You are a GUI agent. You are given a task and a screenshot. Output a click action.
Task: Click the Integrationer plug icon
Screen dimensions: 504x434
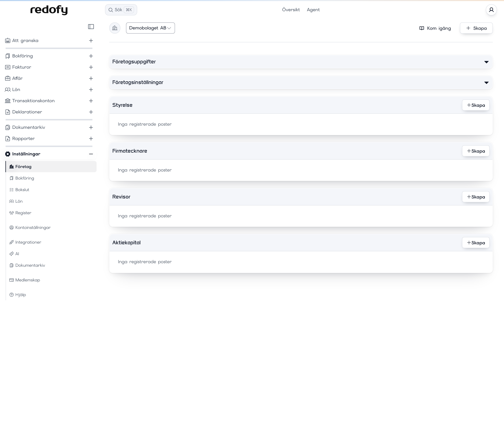(11, 242)
